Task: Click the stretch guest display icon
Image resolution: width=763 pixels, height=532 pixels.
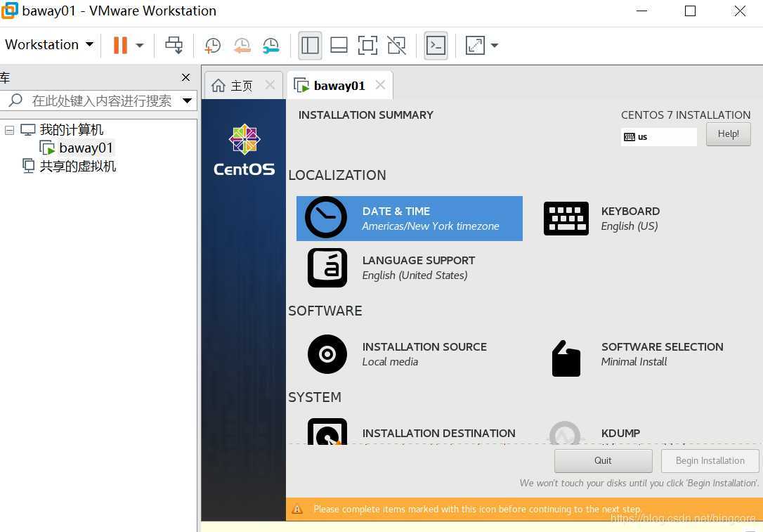Action: (475, 45)
